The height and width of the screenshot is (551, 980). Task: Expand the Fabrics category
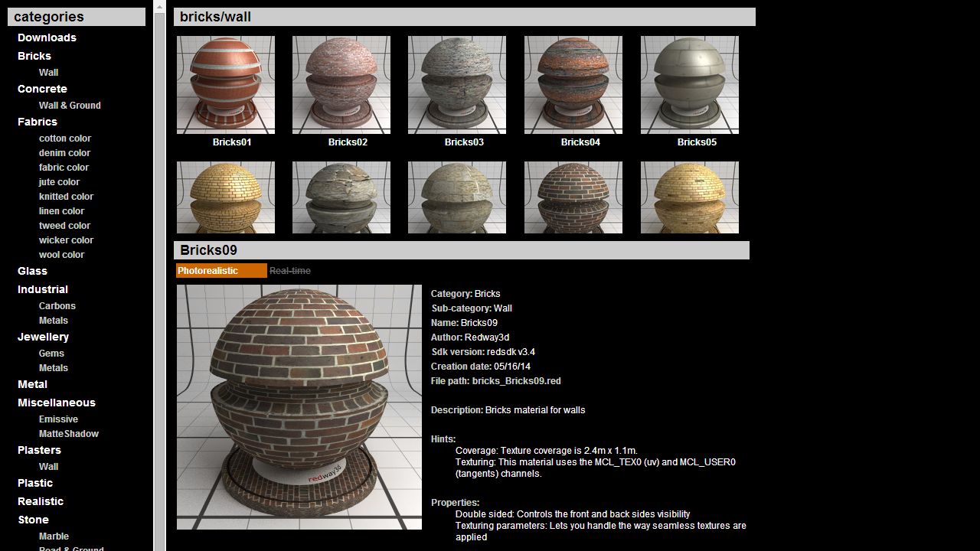[x=38, y=122]
